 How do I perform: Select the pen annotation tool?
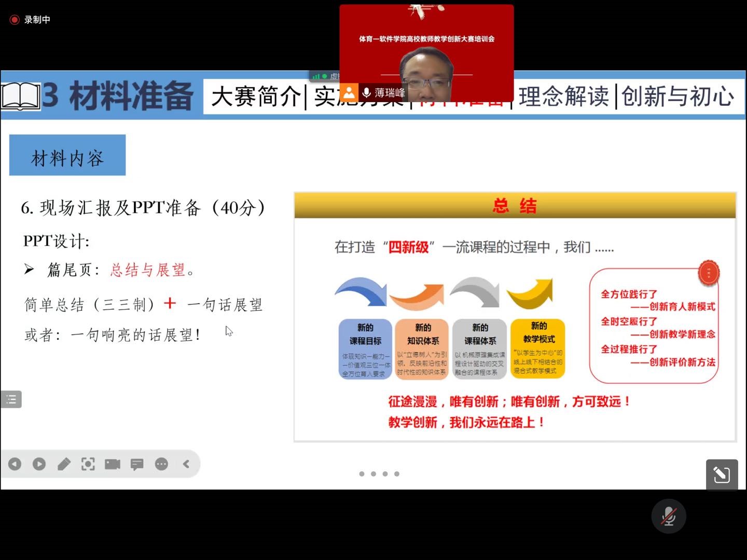(64, 464)
